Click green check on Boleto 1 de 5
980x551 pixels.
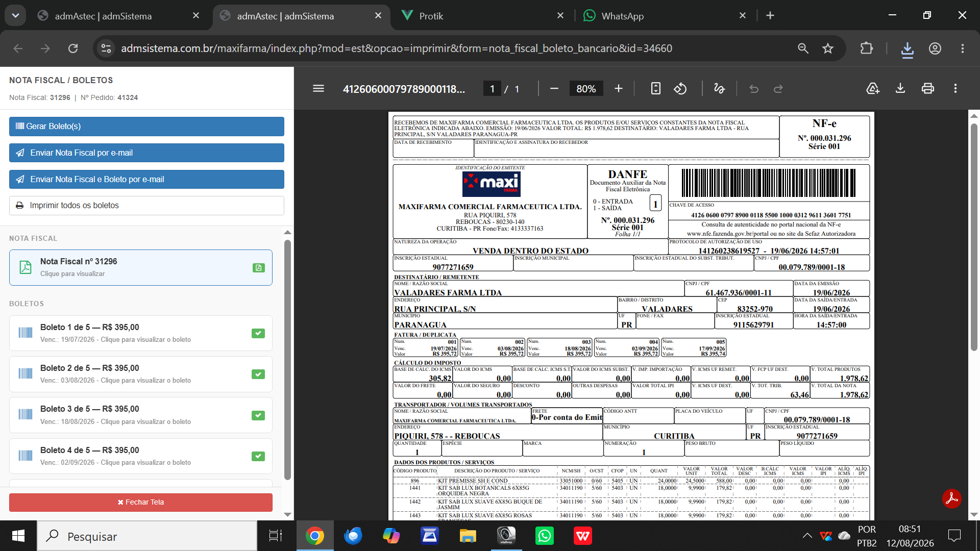(x=258, y=334)
